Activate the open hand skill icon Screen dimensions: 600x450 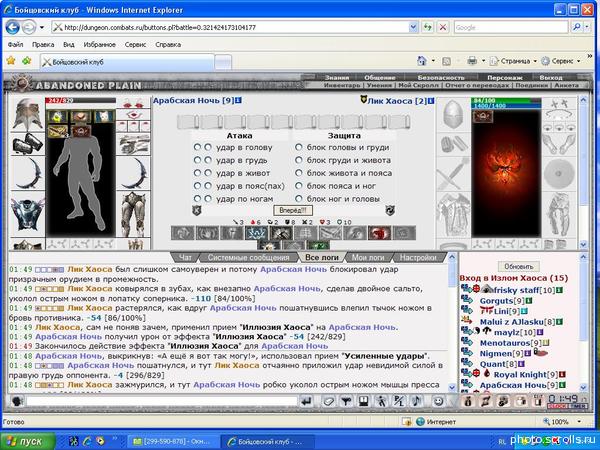coord(207,233)
